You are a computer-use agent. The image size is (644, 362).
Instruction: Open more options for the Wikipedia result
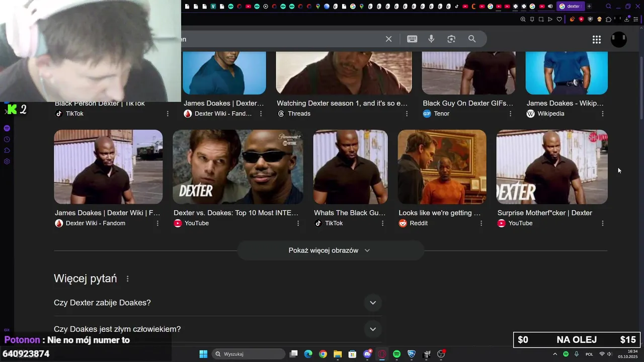[602, 114]
